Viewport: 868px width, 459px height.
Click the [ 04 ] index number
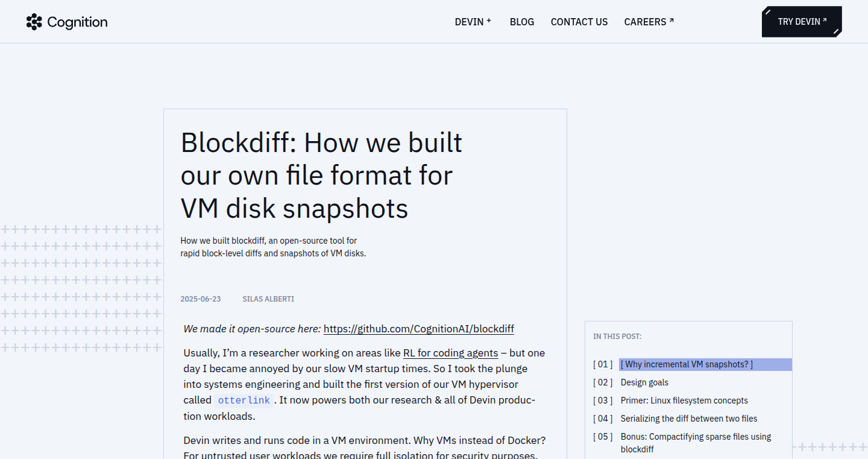point(603,419)
